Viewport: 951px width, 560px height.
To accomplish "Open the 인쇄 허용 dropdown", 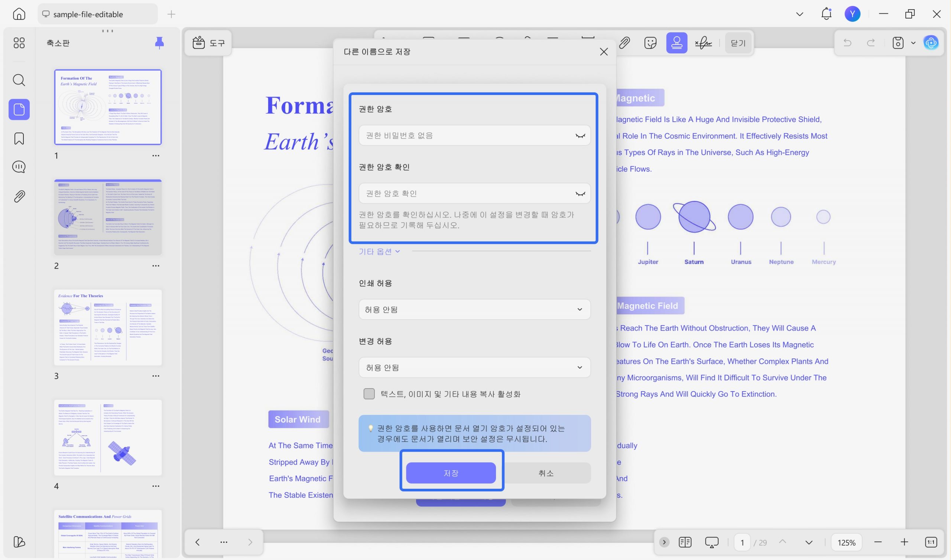I will 474,310.
